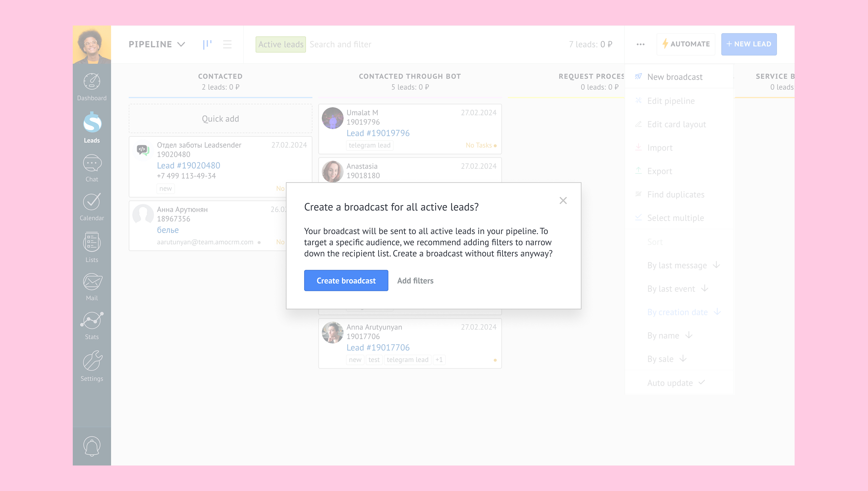Open the notifications bell icon
868x491 pixels.
click(x=92, y=446)
